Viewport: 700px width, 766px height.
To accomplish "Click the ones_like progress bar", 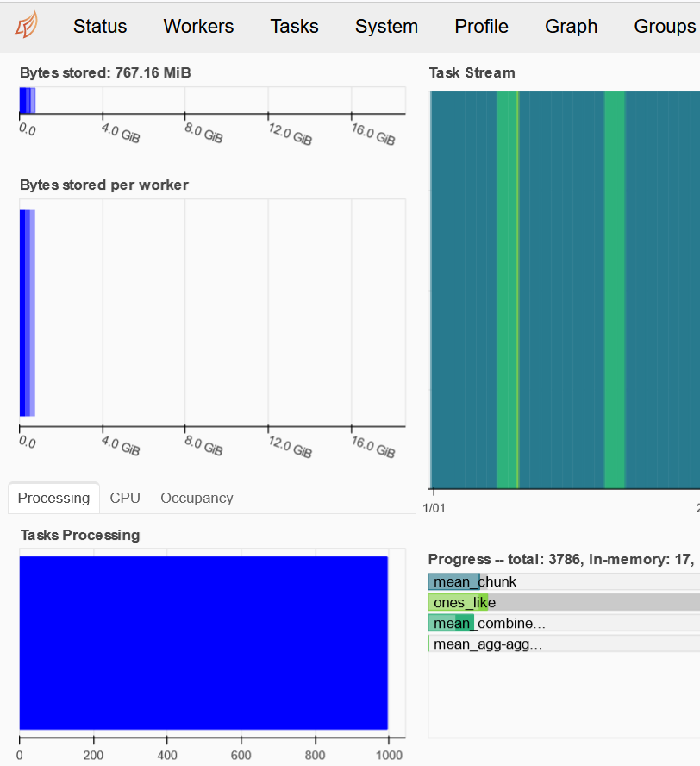I will click(564, 602).
